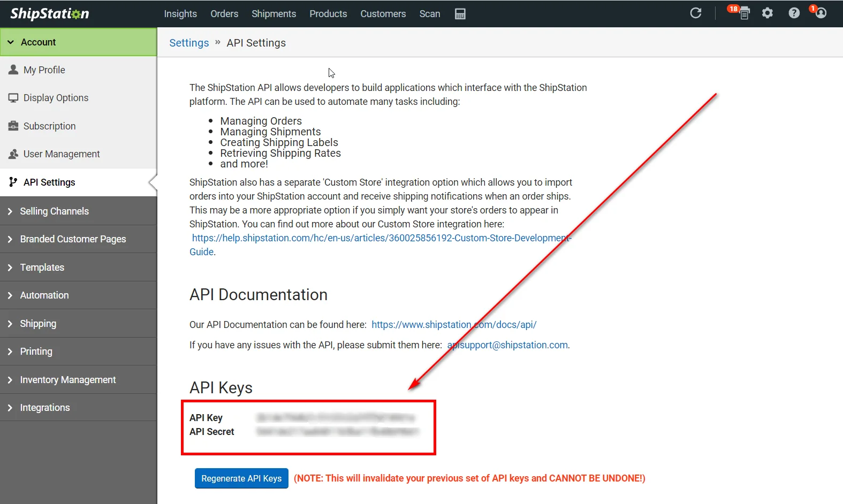Open the Customers tab
Screen dimensions: 843x504
tap(383, 14)
